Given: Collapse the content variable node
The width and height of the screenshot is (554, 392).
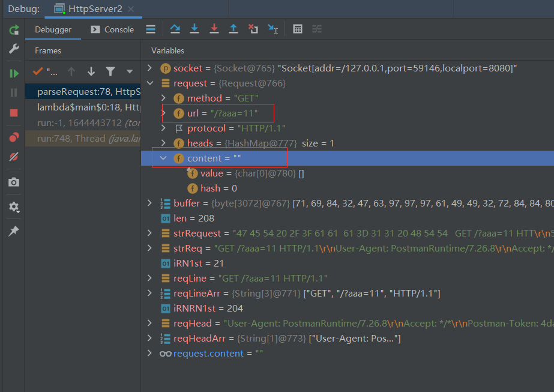Looking at the screenshot, I should [x=163, y=158].
